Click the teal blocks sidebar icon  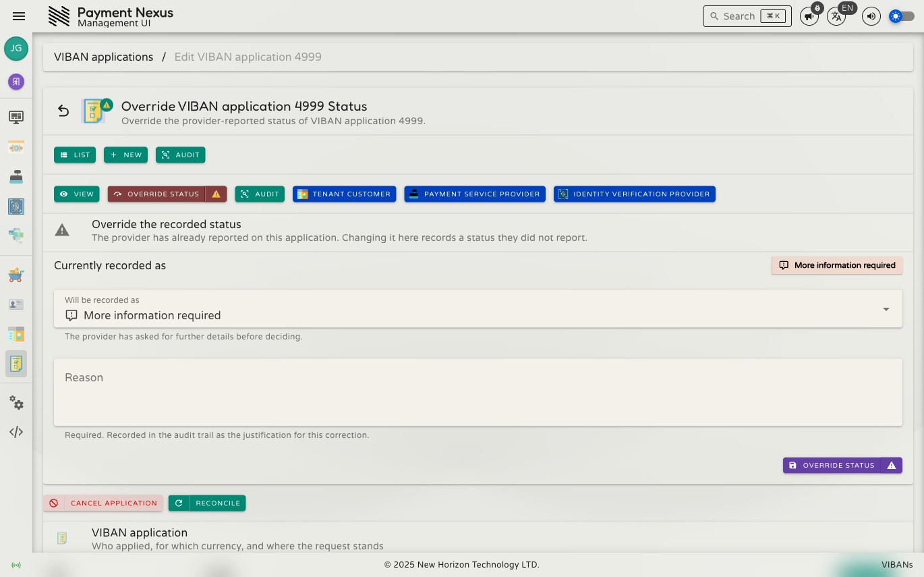coord(16,236)
